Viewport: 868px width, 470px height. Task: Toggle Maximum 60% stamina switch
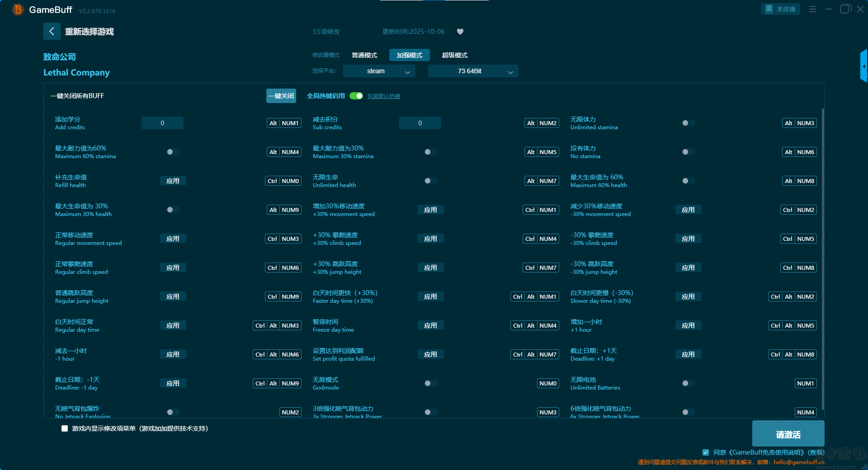pos(173,152)
